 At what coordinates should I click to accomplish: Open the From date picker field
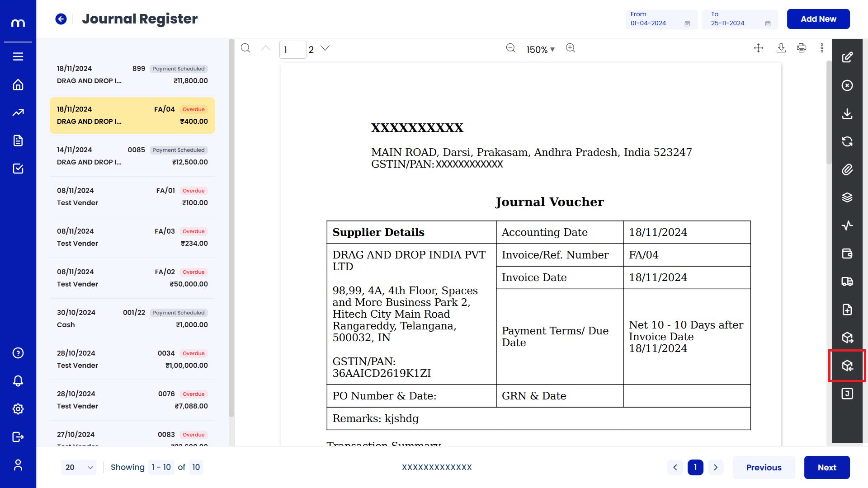(660, 19)
